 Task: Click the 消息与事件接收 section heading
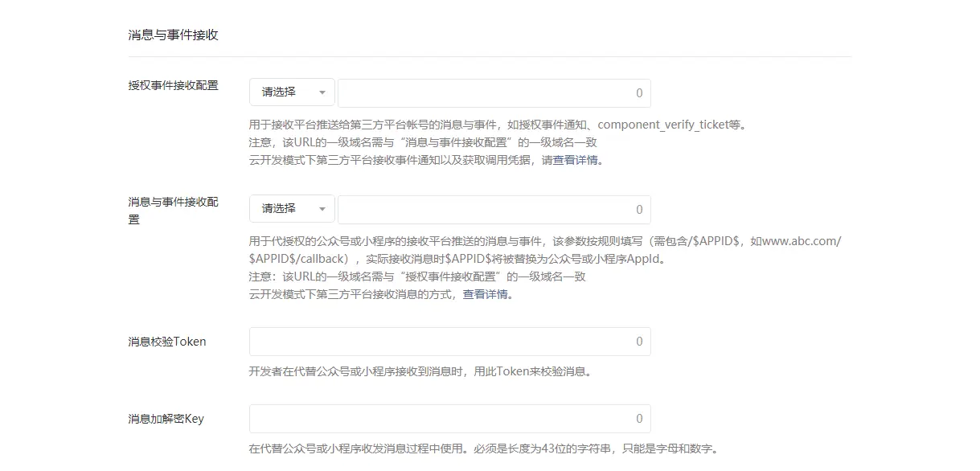[173, 35]
